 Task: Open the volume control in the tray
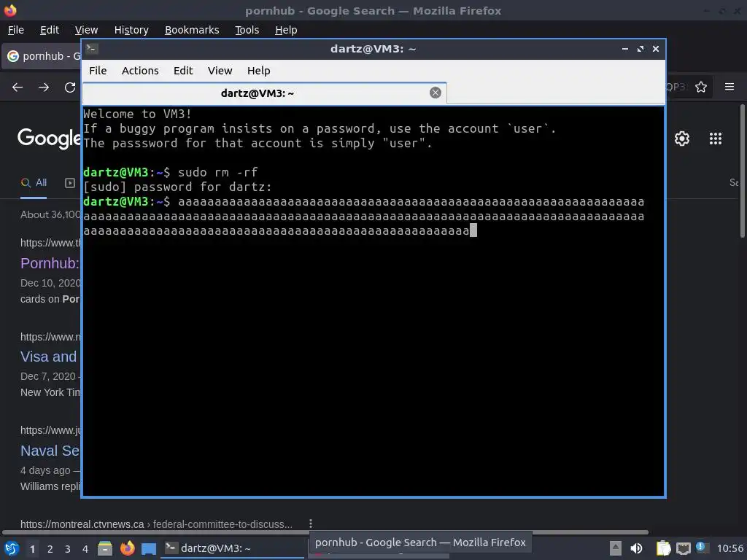pyautogui.click(x=636, y=548)
